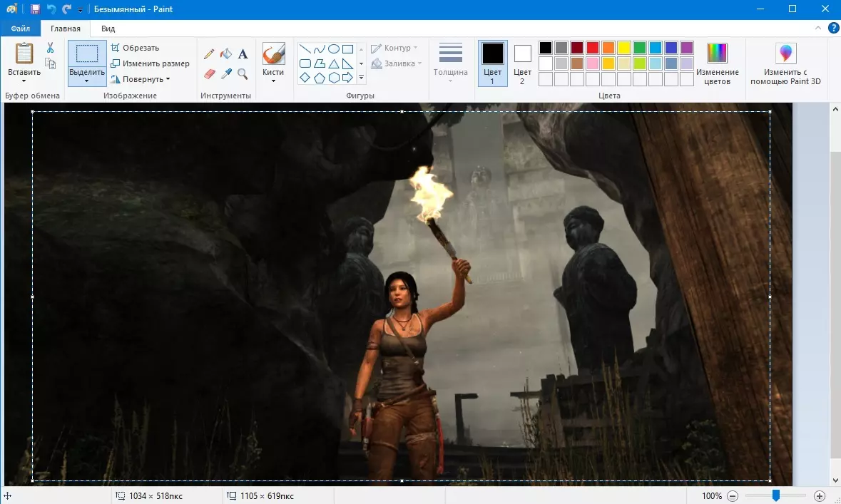
Task: Click the Обрезать crop button
Action: 135,48
